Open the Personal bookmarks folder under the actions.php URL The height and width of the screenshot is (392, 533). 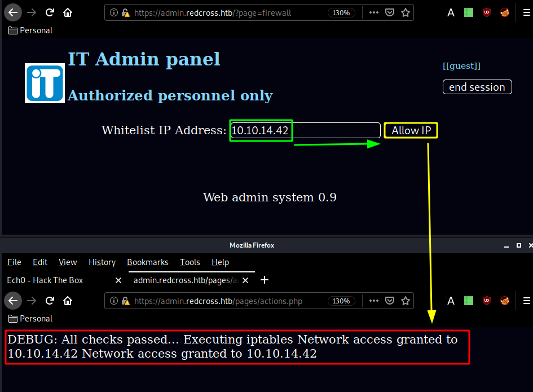click(30, 319)
